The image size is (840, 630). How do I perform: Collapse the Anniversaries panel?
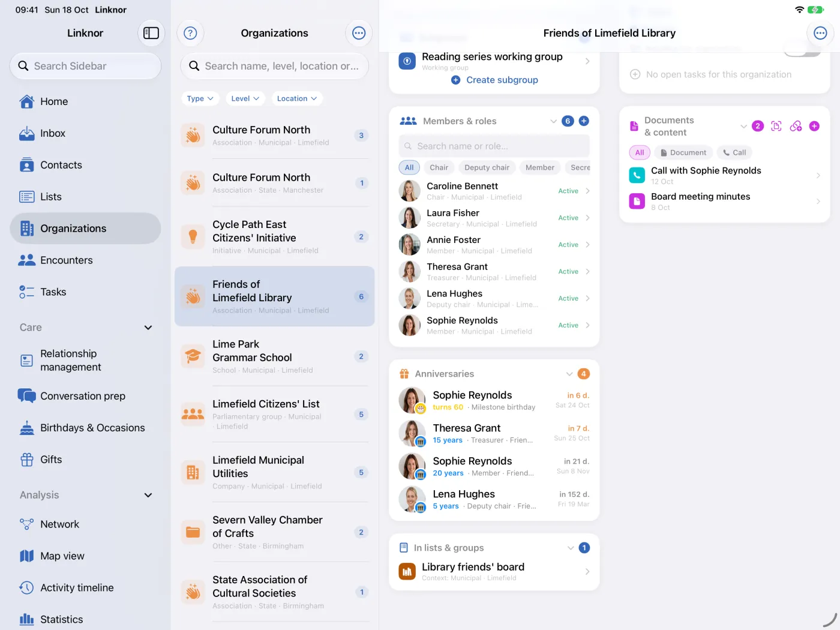[x=569, y=374]
